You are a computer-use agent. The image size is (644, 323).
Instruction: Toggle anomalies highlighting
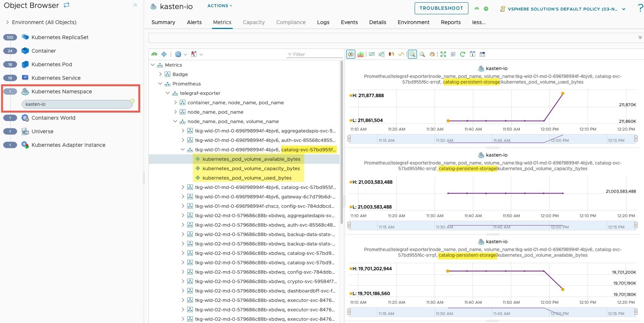(x=391, y=54)
